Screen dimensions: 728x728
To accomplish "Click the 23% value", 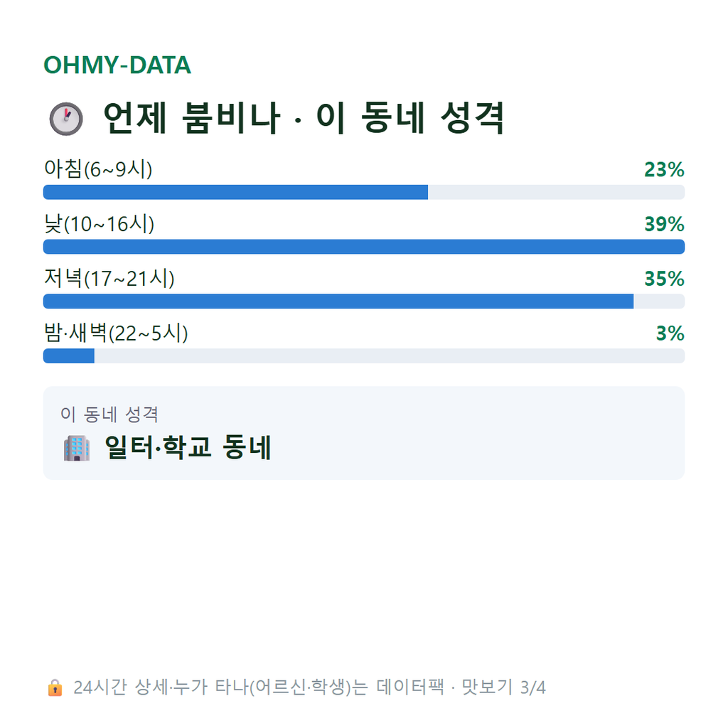I will [665, 169].
